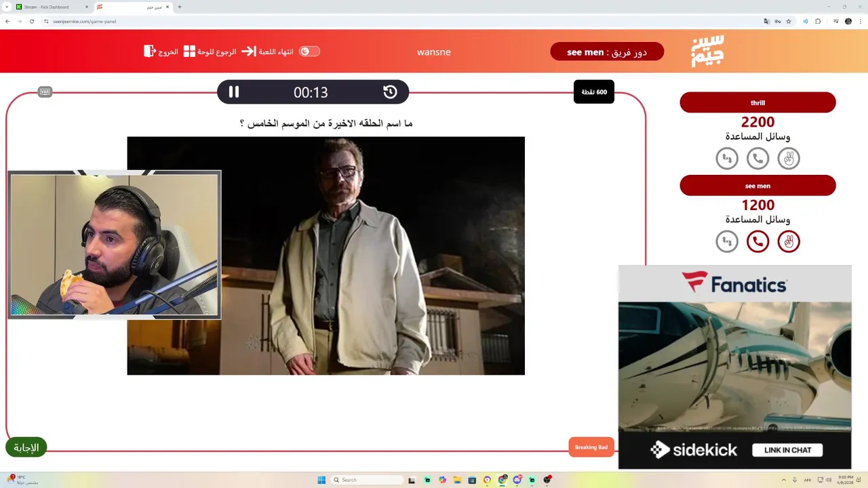Open a new browser tab
Image resolution: width=868 pixels, height=488 pixels.
[180, 7]
